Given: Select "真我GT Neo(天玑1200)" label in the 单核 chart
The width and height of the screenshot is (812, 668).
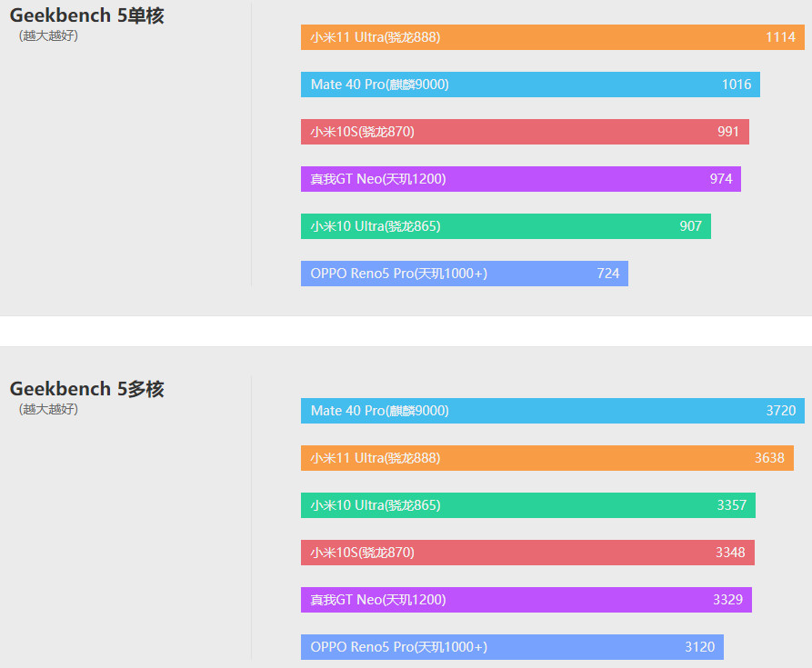Looking at the screenshot, I should tap(378, 179).
